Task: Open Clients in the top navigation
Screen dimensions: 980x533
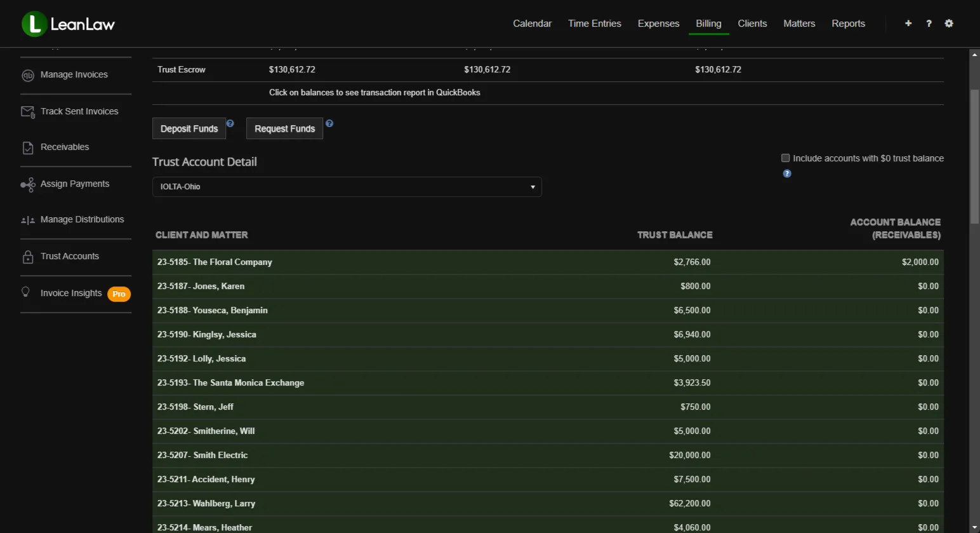Action: pos(752,24)
